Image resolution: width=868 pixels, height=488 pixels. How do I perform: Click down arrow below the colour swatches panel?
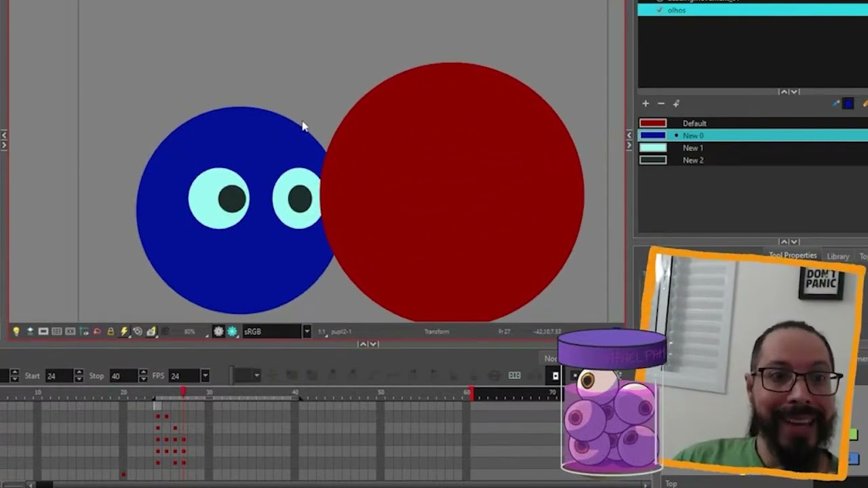tap(794, 242)
